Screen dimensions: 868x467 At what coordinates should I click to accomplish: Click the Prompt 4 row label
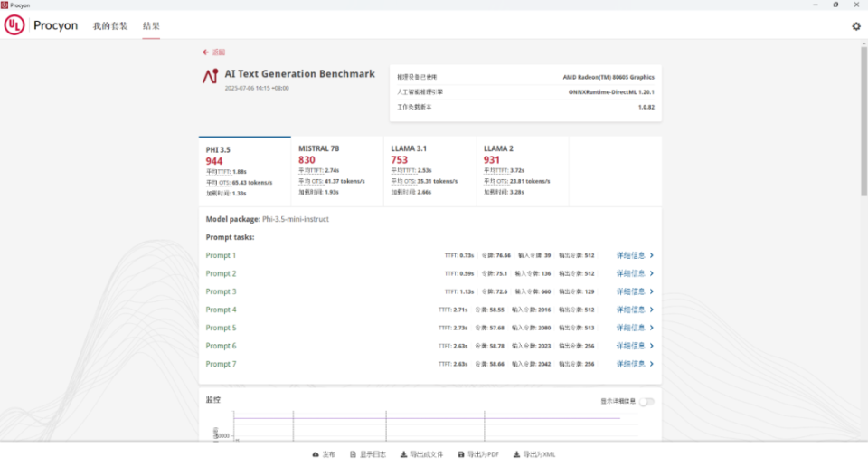(221, 310)
